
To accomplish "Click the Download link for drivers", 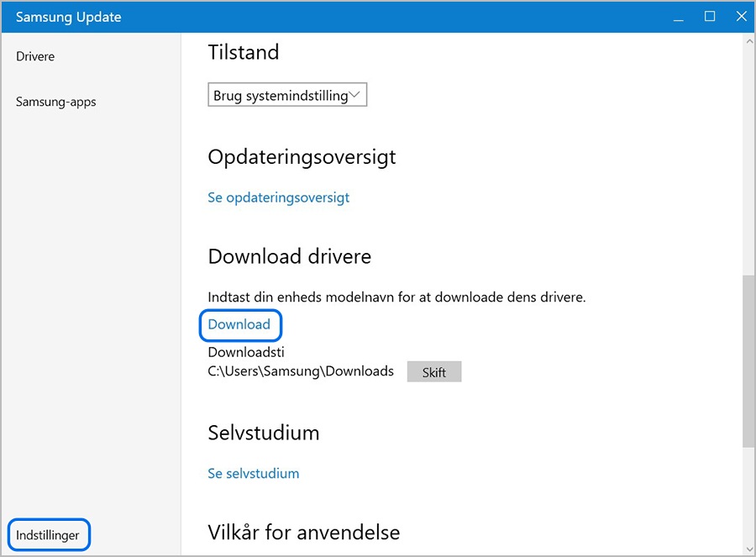I will click(239, 324).
